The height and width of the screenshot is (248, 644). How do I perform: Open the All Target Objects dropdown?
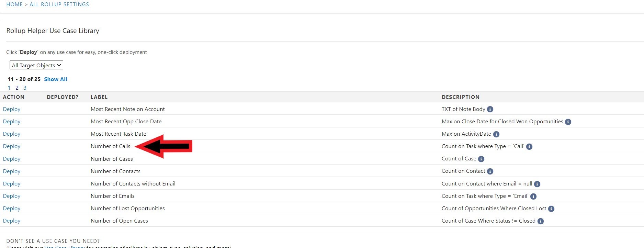tap(36, 65)
